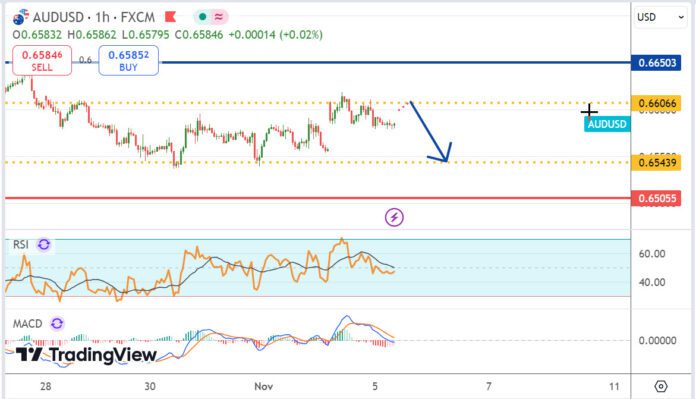Click the Nov date on time axis

click(263, 387)
